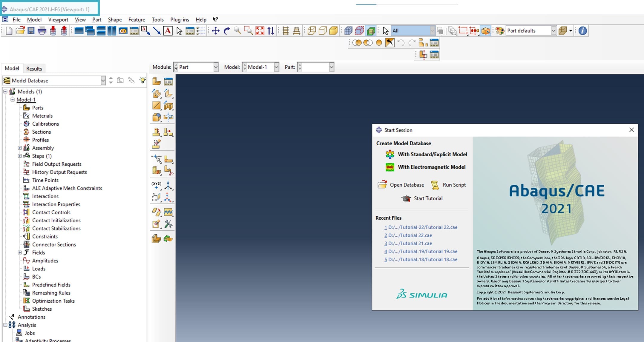
Task: Expand the Steps (1) tree node
Action: coord(20,156)
